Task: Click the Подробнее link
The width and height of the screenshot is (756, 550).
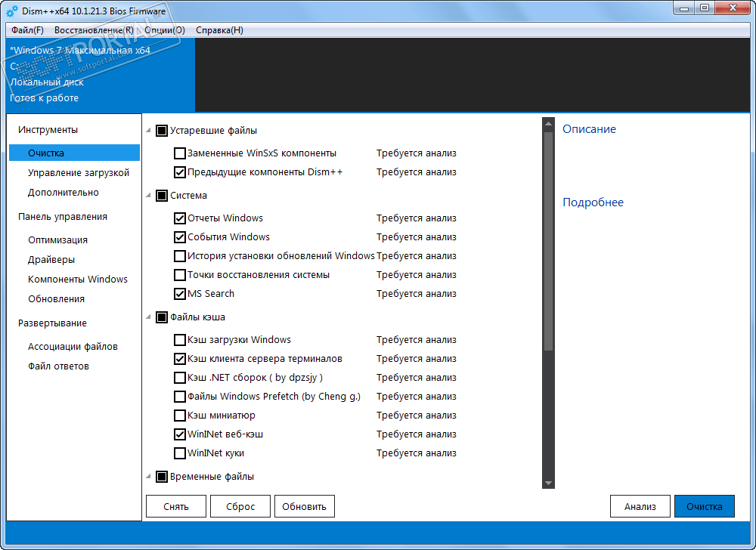Action: point(593,202)
